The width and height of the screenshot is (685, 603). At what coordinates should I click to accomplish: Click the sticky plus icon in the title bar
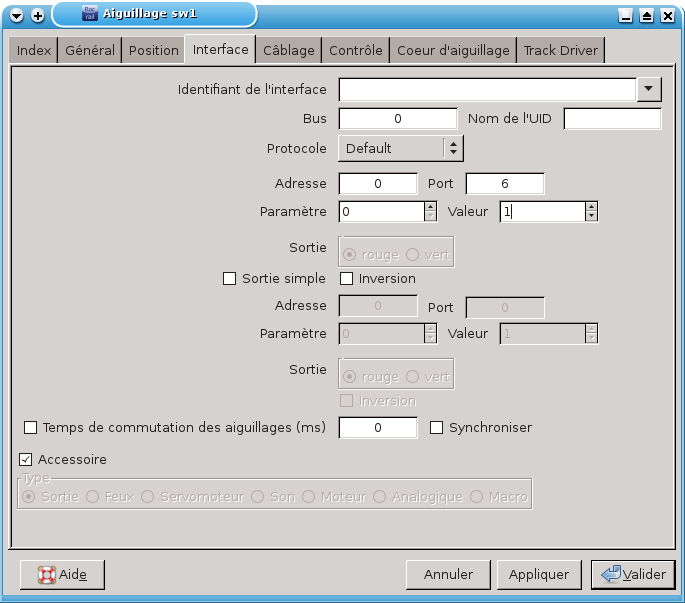(38, 16)
